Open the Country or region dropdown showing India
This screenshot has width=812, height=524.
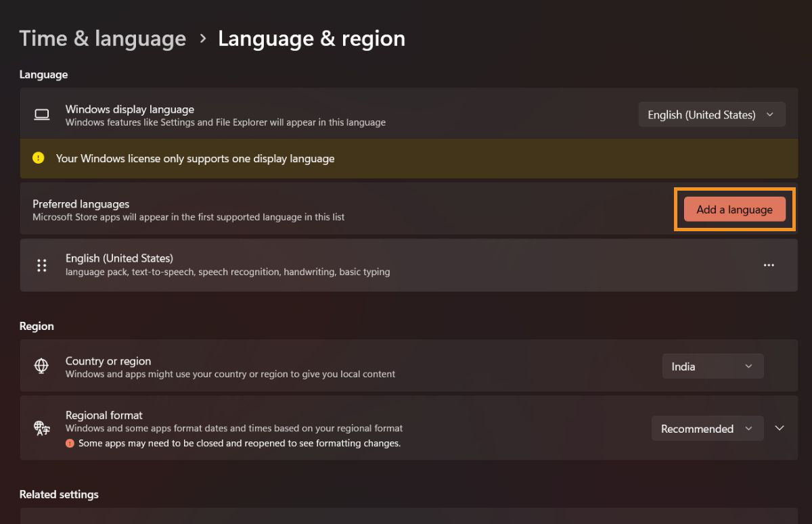point(713,366)
